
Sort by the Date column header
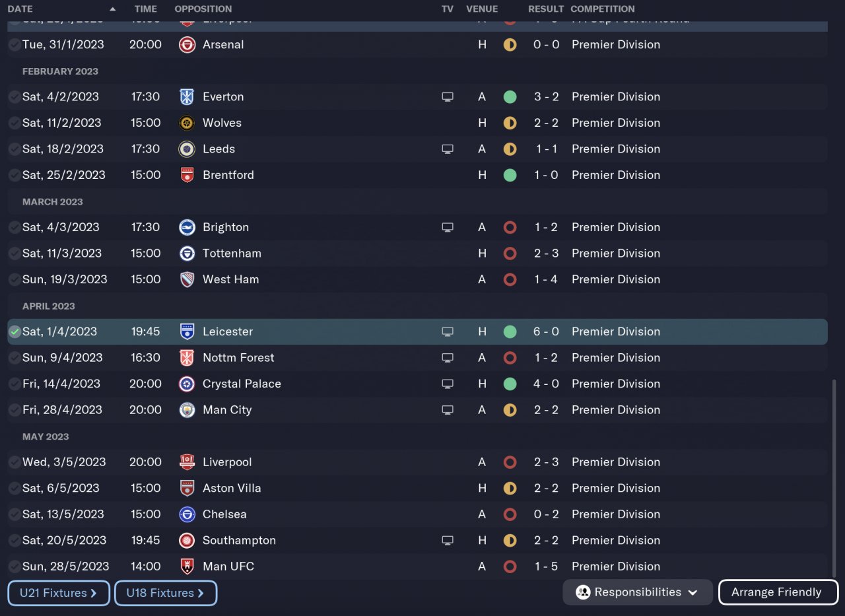click(x=20, y=9)
